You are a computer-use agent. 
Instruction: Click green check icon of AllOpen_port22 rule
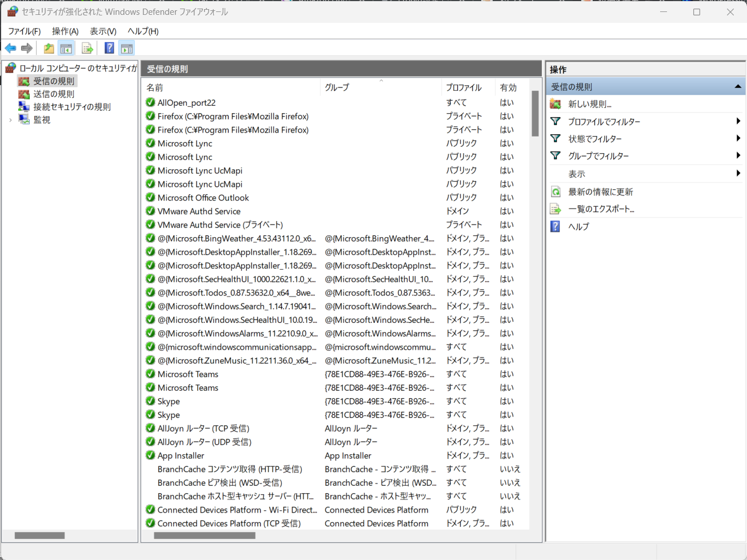(150, 102)
